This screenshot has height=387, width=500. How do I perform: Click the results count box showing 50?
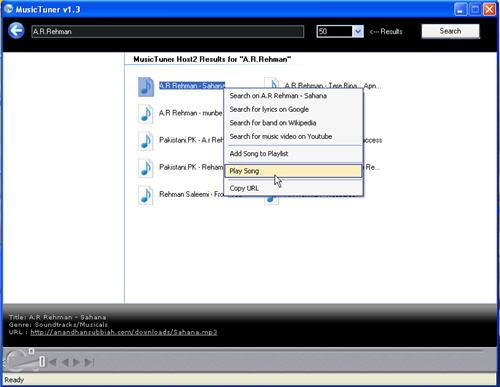click(x=335, y=32)
